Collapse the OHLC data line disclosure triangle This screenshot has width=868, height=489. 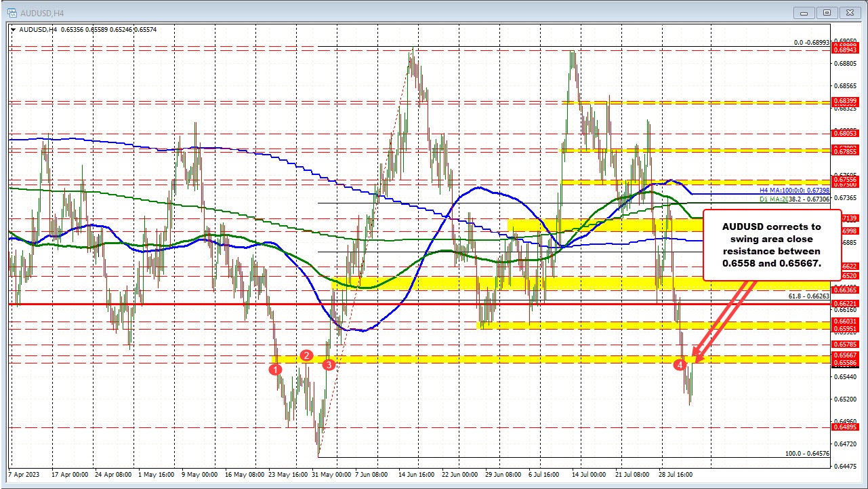coord(14,30)
